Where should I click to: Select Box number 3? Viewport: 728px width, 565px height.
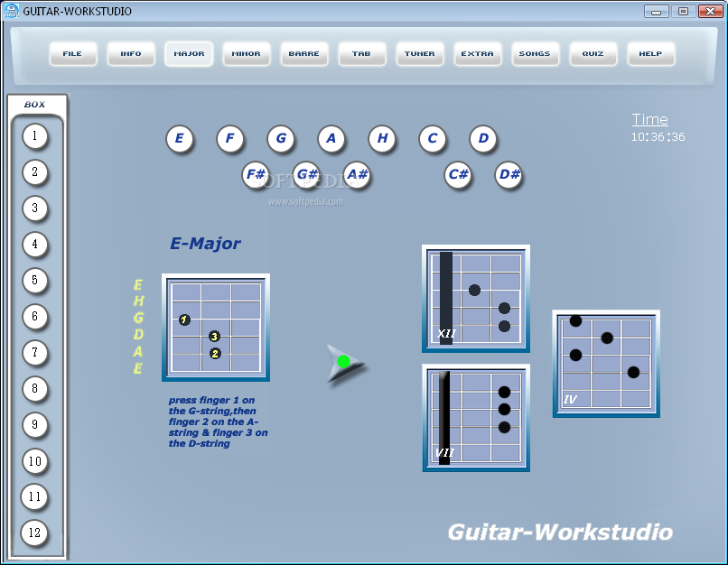35,208
